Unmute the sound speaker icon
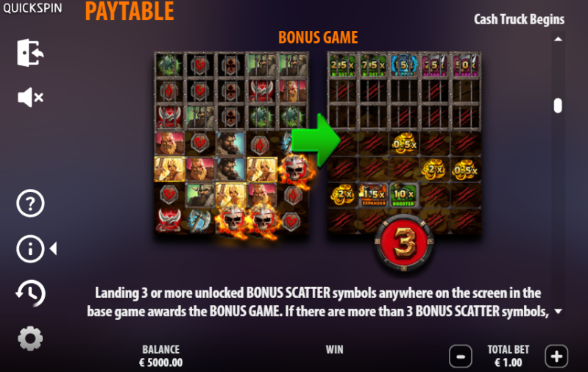588x372 pixels. point(30,97)
